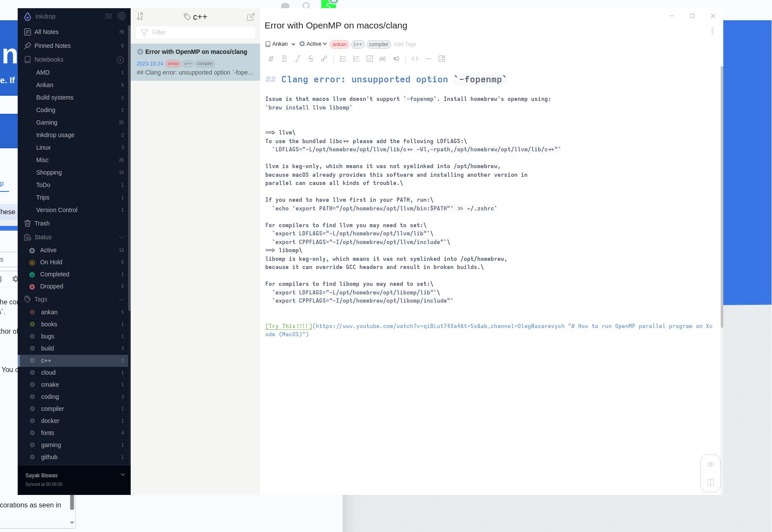Insert a link using toolbar icon

tap(324, 59)
